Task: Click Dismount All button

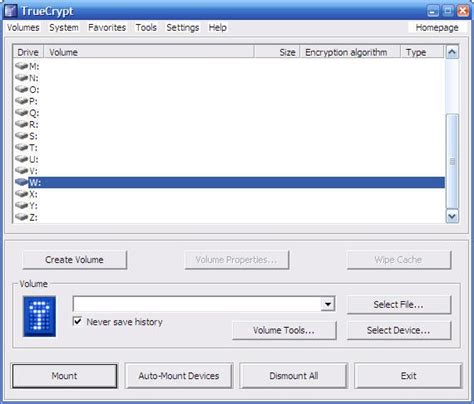Action: 294,376
